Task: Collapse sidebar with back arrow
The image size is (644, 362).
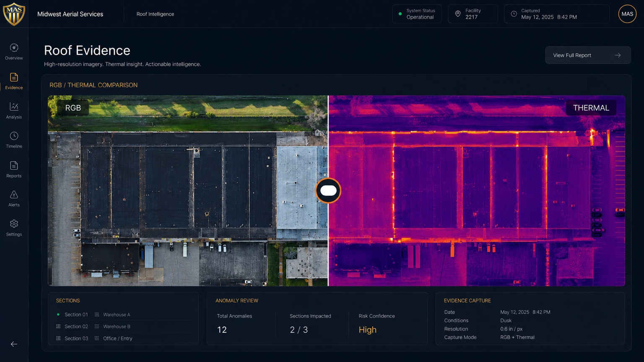Action: tap(14, 344)
